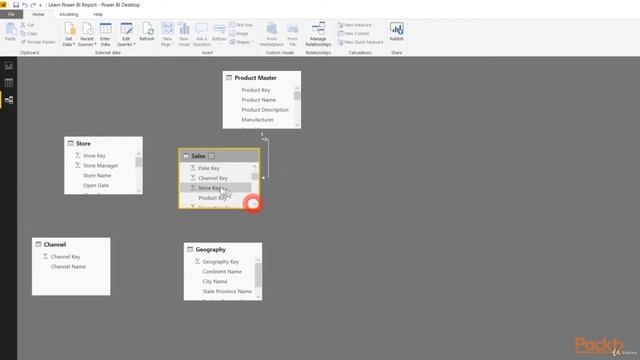Switch to Data view in sidebar
The height and width of the screenshot is (360, 640).
coord(9,83)
